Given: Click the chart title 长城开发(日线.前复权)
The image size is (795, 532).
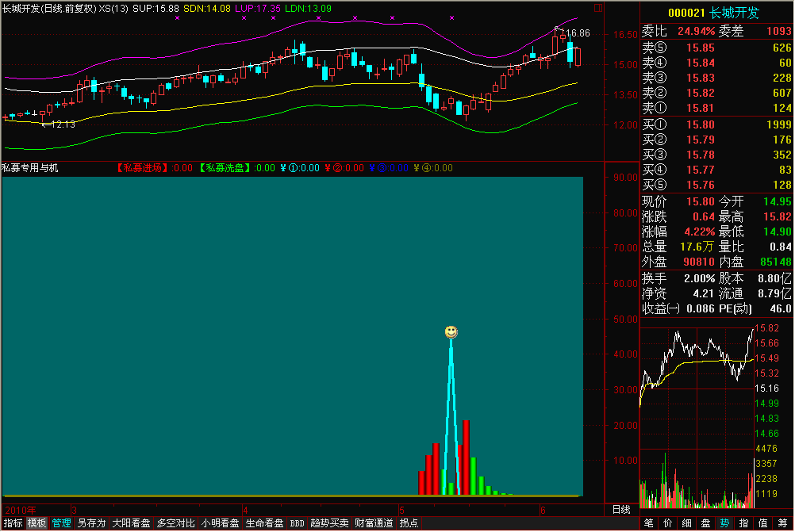Looking at the screenshot, I should click(x=48, y=9).
